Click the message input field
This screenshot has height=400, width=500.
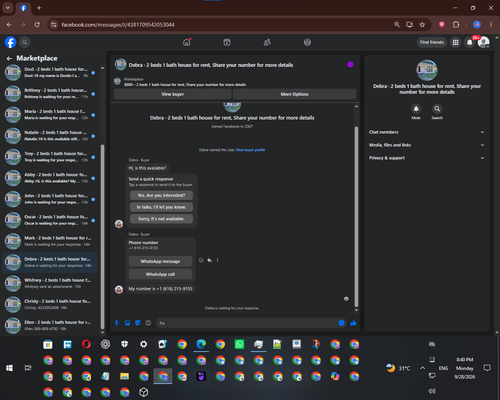[x=247, y=323]
